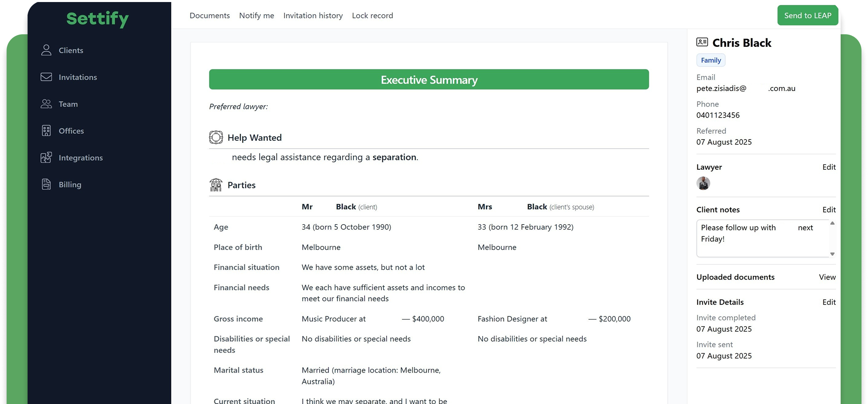Screen dimensions: 868x404
Task: Open Invitations from the sidebar
Action: pos(78,77)
